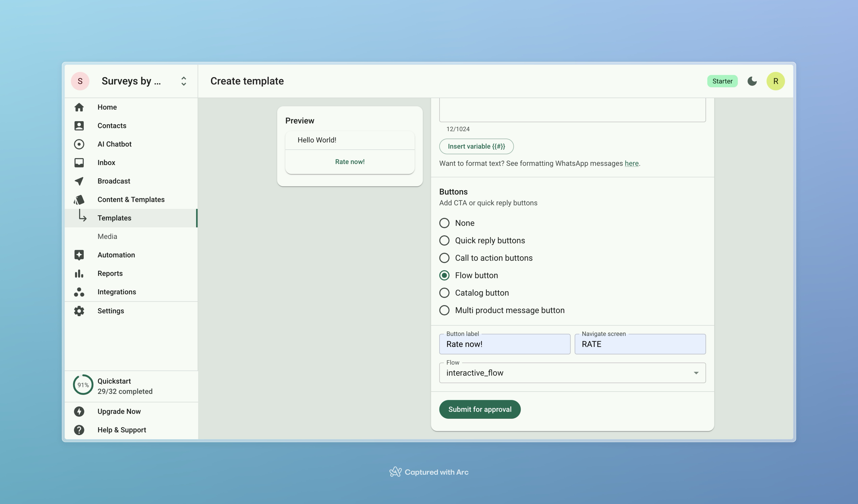Open the formatting 'here' link

tap(631, 164)
